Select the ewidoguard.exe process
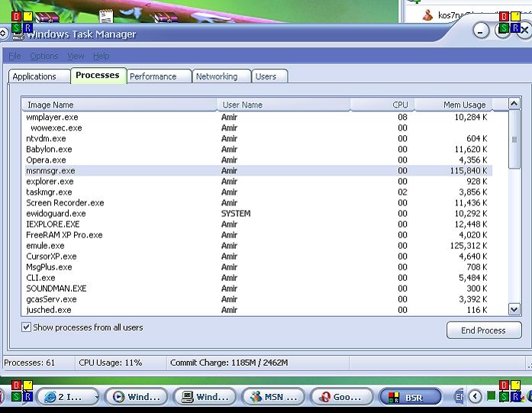 [x=259, y=214]
